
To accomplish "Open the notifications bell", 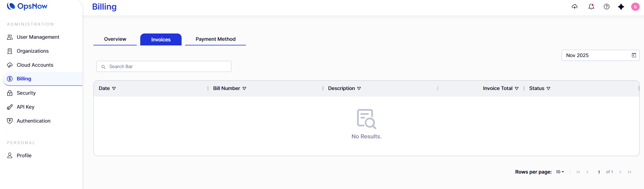I will 591,7.
